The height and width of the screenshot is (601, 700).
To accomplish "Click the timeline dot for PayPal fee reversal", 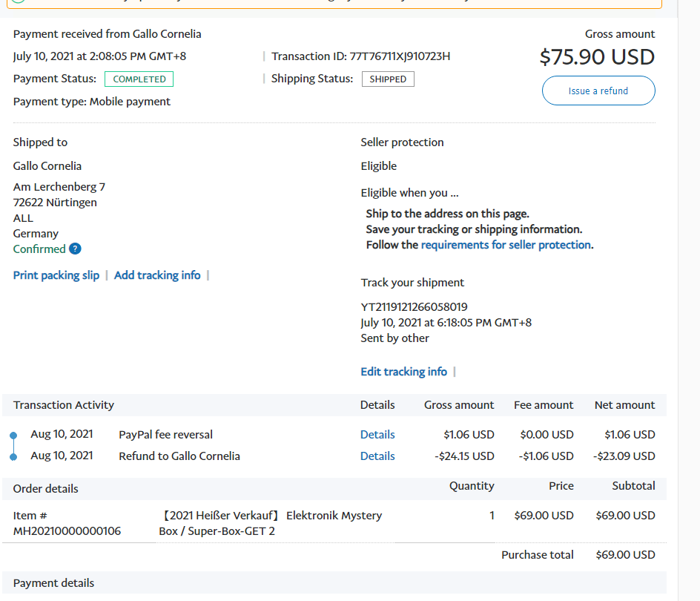I will 13,435.
